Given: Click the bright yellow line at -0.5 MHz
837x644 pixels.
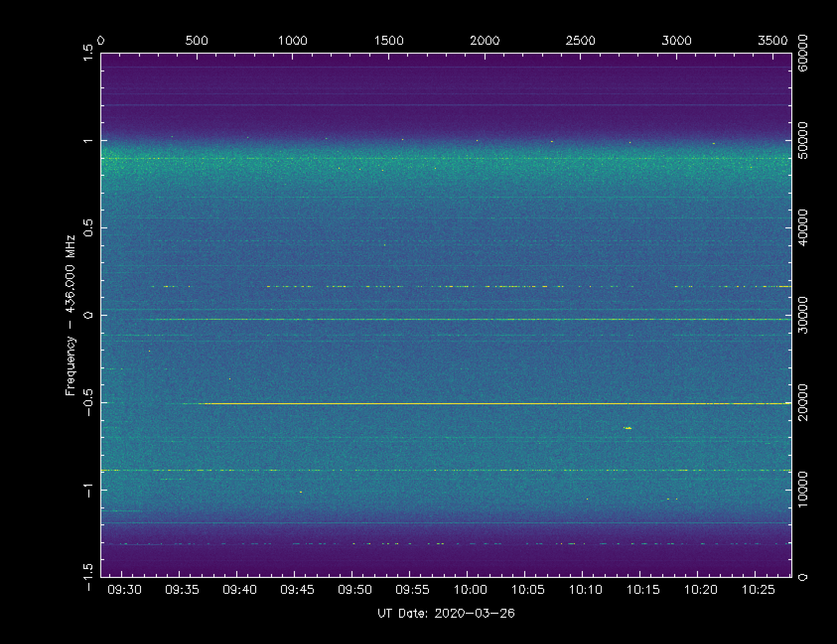Looking at the screenshot, I should click(447, 404).
